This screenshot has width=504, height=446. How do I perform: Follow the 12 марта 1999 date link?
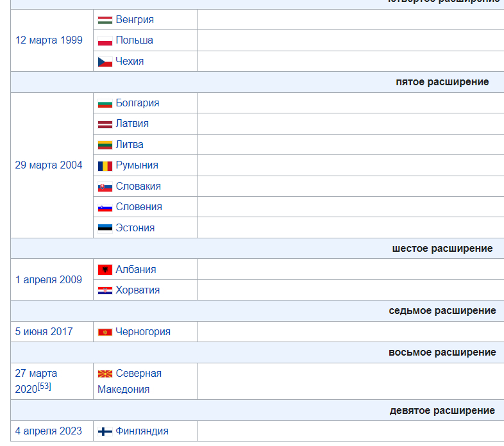(x=49, y=40)
